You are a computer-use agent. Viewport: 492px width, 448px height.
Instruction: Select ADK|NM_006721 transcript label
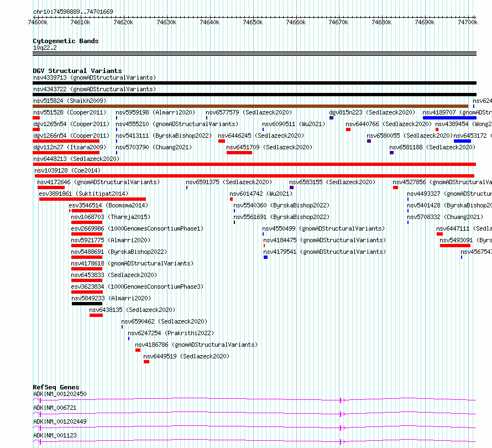point(55,408)
